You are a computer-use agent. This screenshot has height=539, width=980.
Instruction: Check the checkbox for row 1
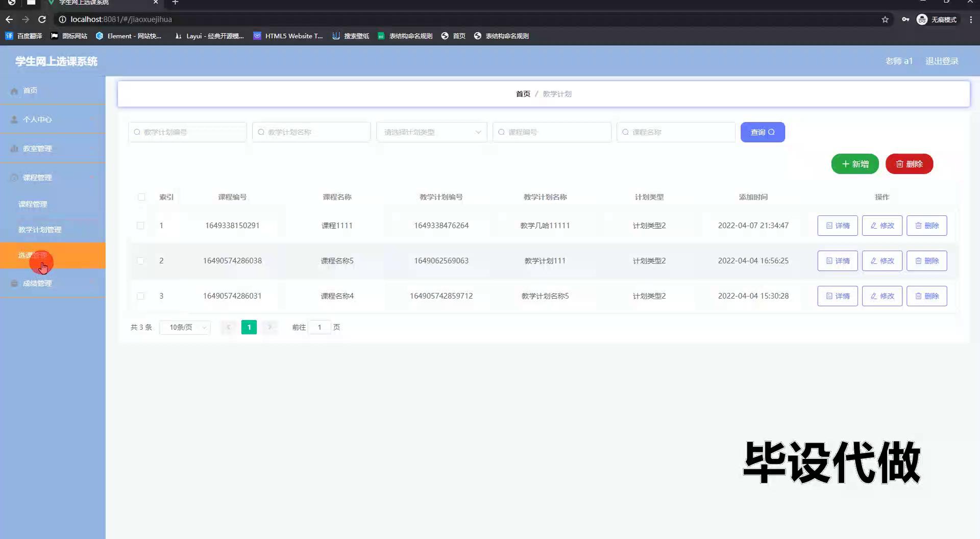coord(140,226)
